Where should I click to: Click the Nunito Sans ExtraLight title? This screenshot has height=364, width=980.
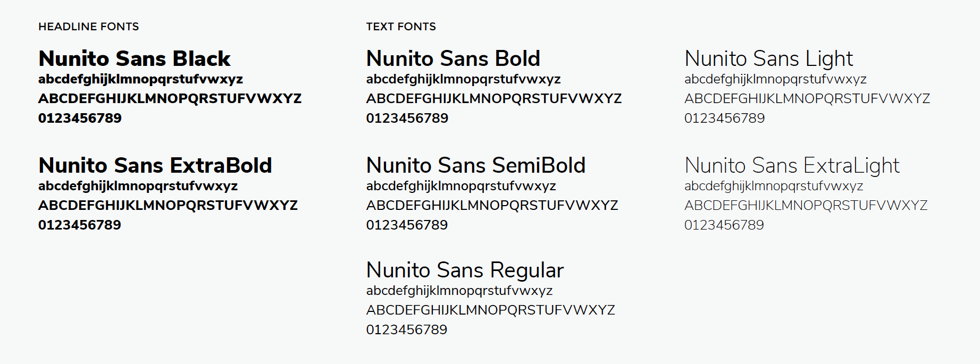coord(792,165)
